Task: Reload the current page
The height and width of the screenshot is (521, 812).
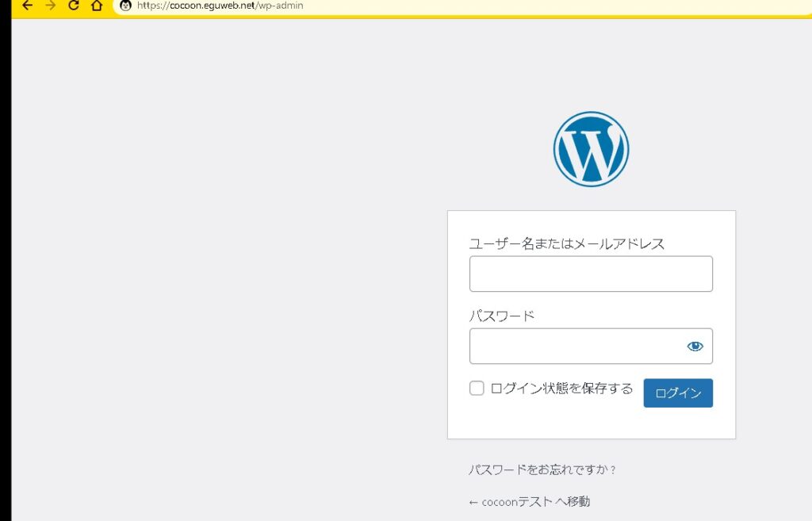Action: 74,6
